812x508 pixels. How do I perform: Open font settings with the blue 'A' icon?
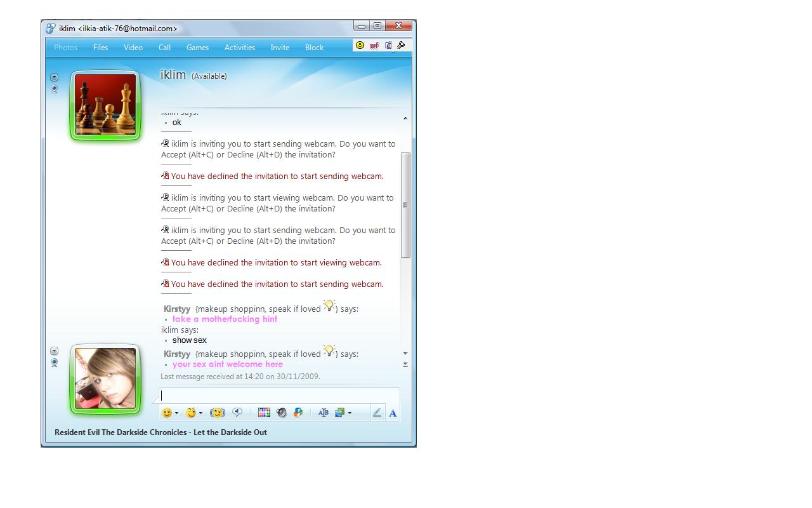(x=393, y=413)
